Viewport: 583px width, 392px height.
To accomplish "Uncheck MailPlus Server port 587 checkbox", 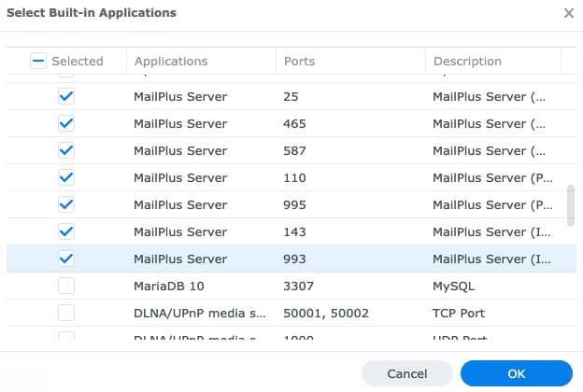I will tap(66, 151).
